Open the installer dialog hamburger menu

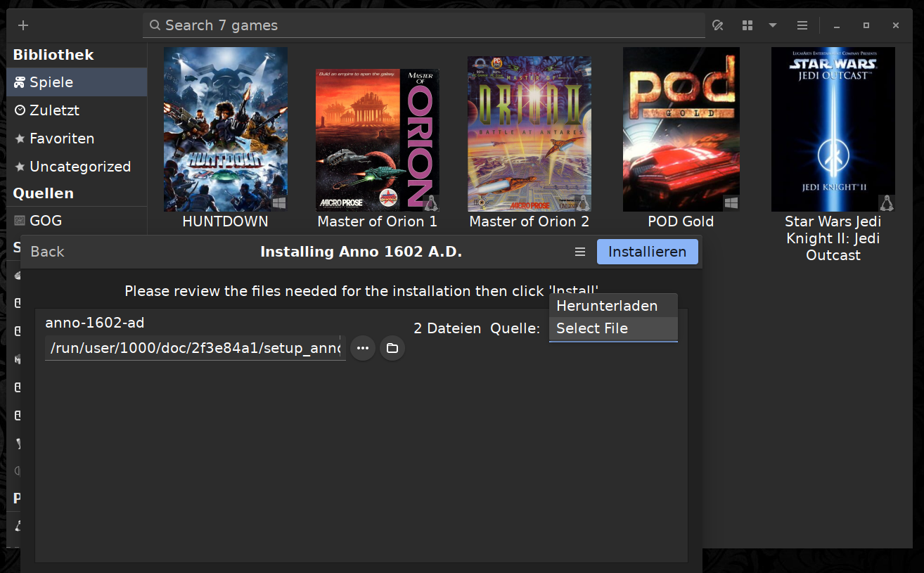(x=580, y=252)
